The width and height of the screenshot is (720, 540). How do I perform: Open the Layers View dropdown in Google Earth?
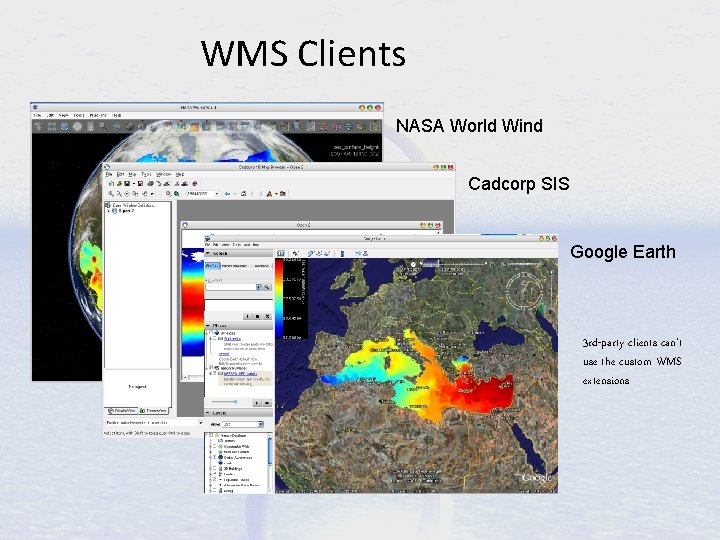(x=260, y=424)
